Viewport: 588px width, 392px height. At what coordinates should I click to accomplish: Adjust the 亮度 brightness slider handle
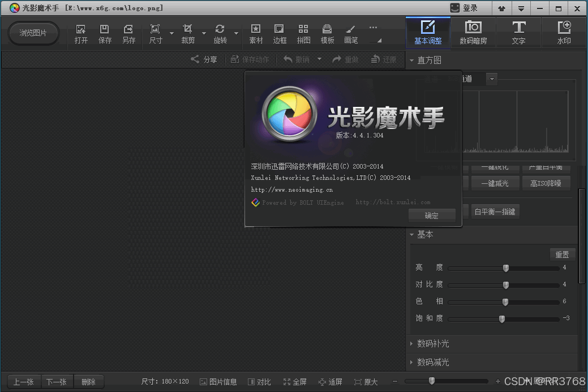(x=506, y=268)
